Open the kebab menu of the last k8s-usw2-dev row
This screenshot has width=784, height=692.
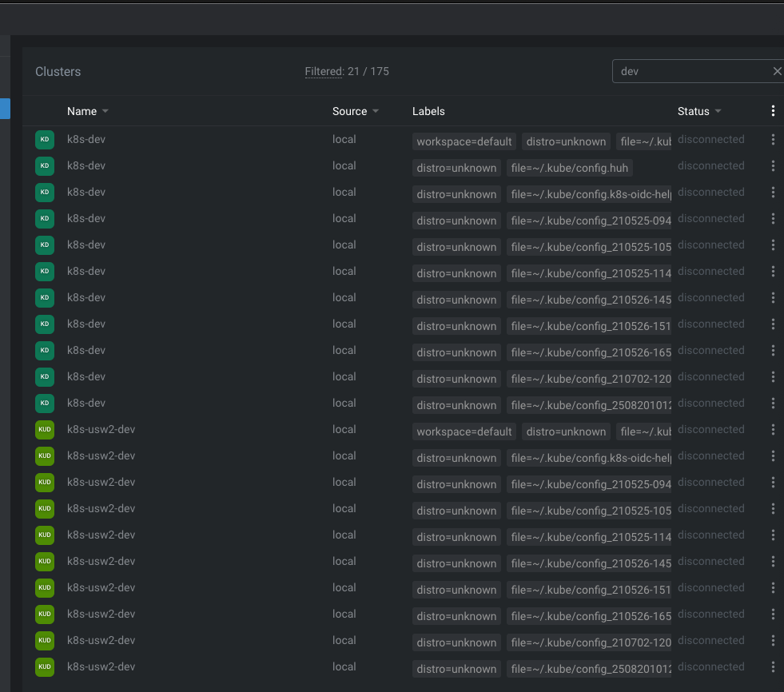(x=772, y=666)
